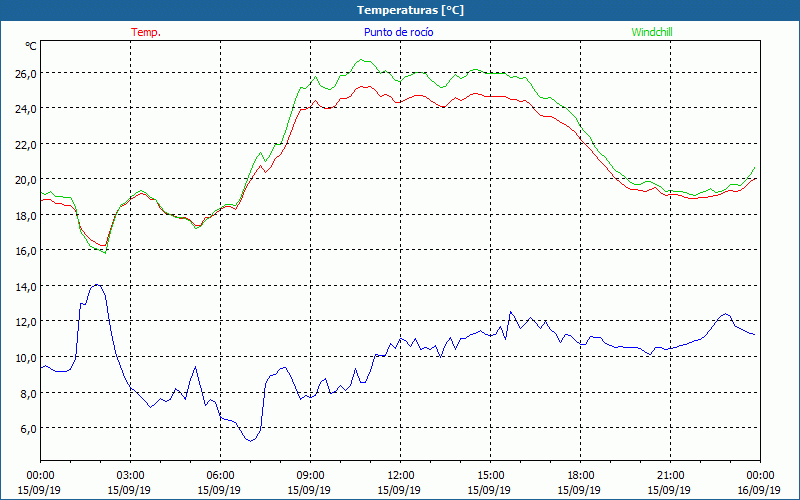Select the blue Punto de rocío legend label

[x=398, y=32]
